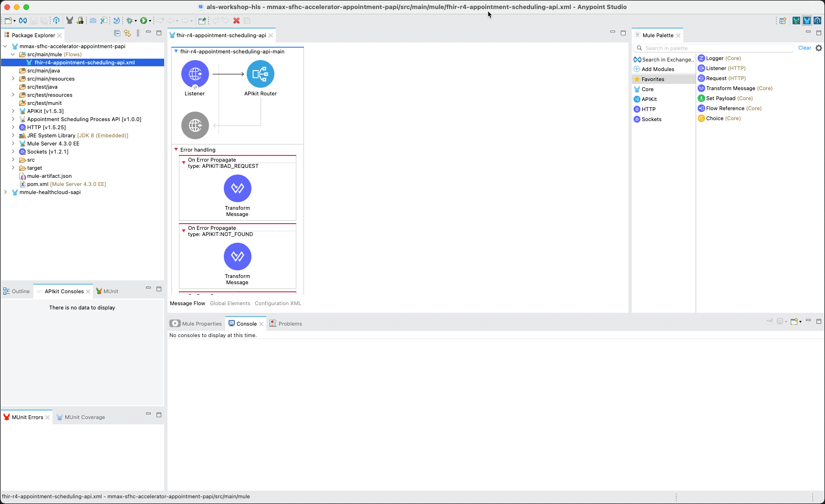Click Display Selected Console icon in Console
825x504 pixels.
tap(781, 321)
